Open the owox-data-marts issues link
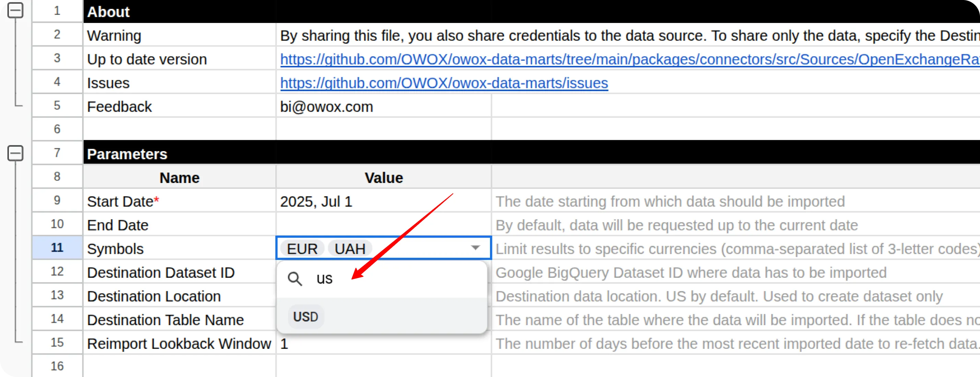980x377 pixels. tap(444, 83)
